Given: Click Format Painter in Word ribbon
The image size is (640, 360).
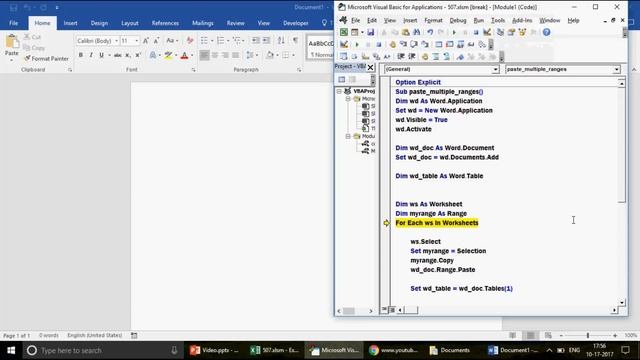Looking at the screenshot, I should pyautogui.click(x=46, y=59).
